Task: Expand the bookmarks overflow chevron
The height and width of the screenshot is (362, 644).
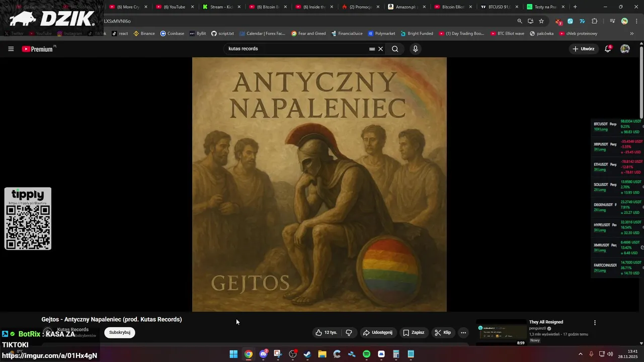Action: pyautogui.click(x=632, y=34)
